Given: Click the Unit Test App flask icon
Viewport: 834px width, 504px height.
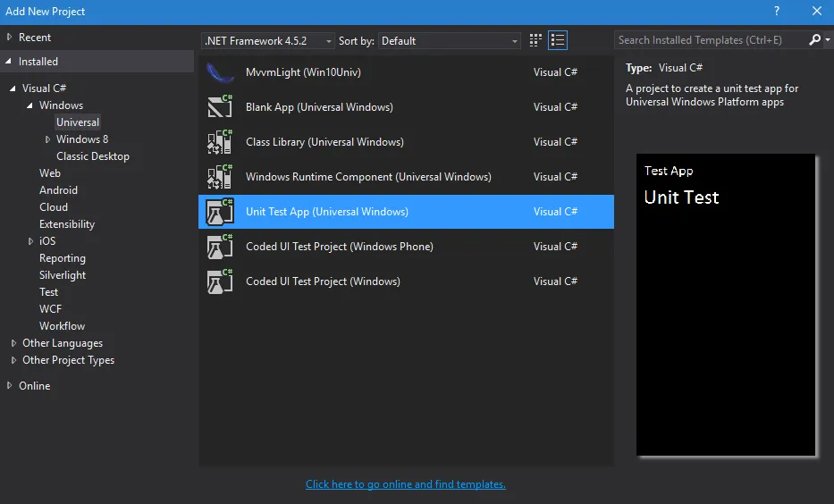Looking at the screenshot, I should [220, 212].
